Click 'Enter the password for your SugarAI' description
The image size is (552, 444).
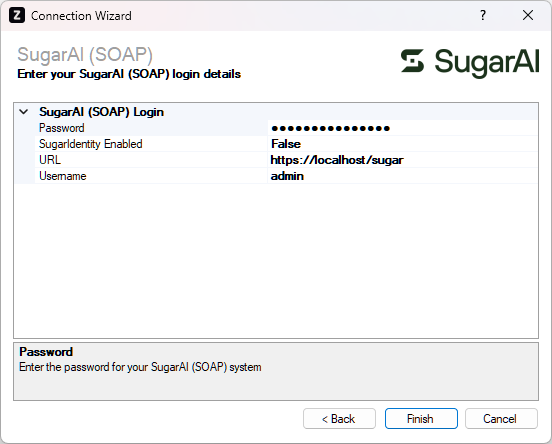coord(140,367)
